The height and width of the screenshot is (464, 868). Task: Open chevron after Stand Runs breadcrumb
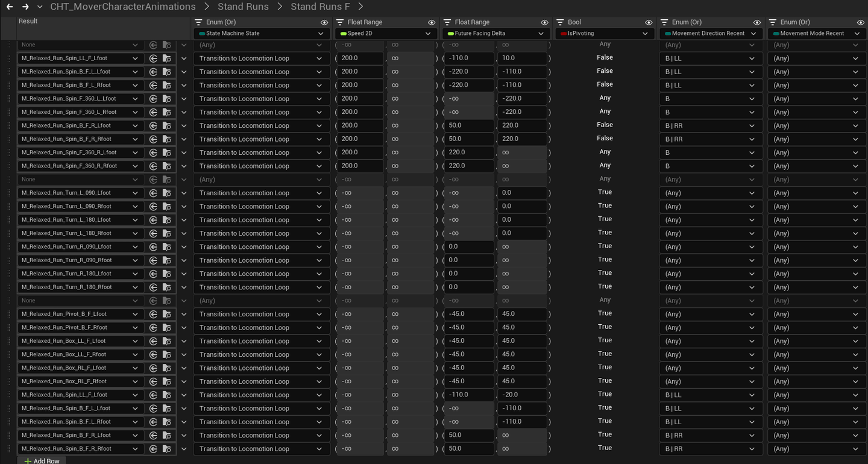click(x=280, y=7)
